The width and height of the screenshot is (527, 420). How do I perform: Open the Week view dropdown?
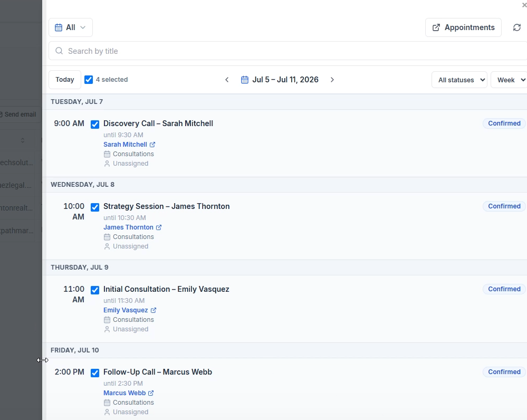[509, 80]
